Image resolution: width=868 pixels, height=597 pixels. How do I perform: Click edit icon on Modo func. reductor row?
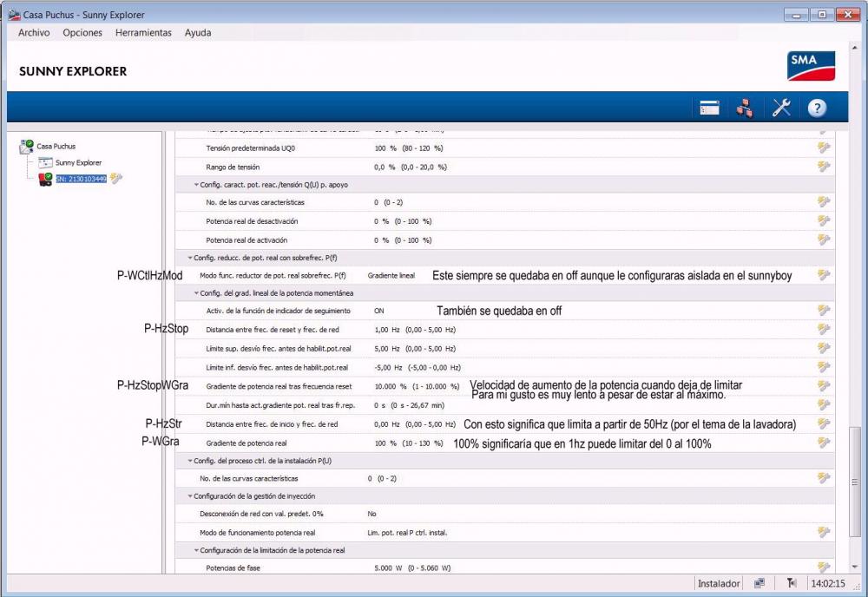[x=824, y=275]
